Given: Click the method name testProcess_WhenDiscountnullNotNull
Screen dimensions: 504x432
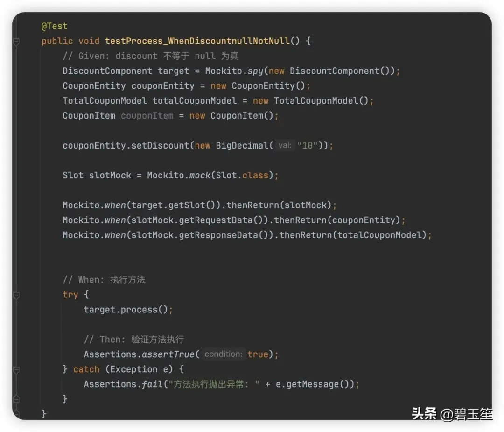Looking at the screenshot, I should tap(197, 41).
